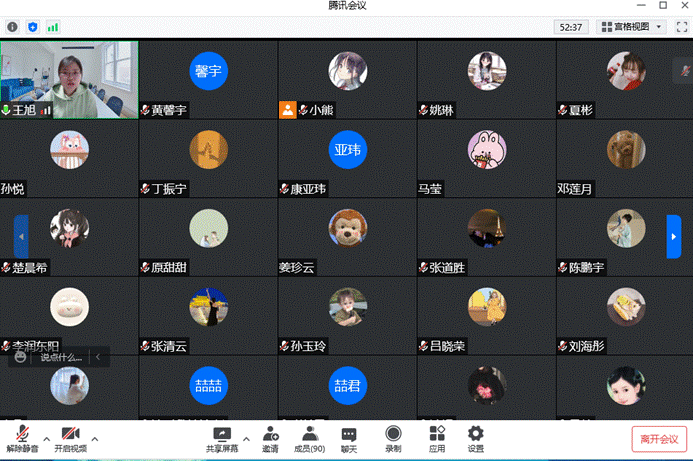Open 设置 settings gear

(x=475, y=438)
